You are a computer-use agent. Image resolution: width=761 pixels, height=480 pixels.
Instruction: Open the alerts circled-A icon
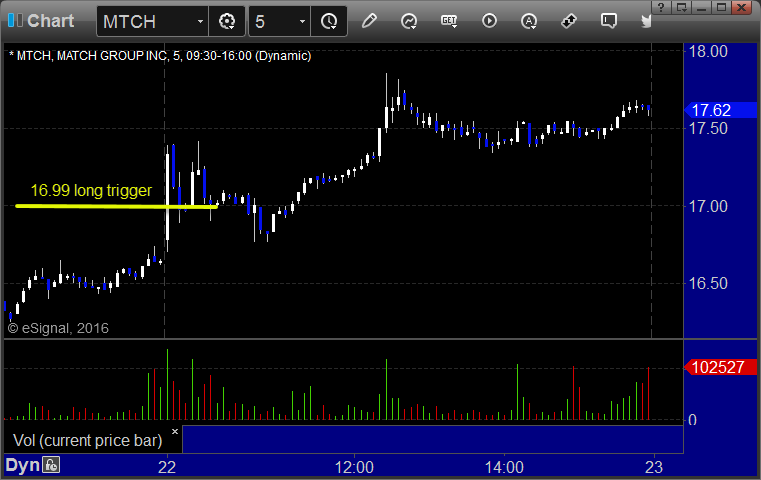click(529, 21)
